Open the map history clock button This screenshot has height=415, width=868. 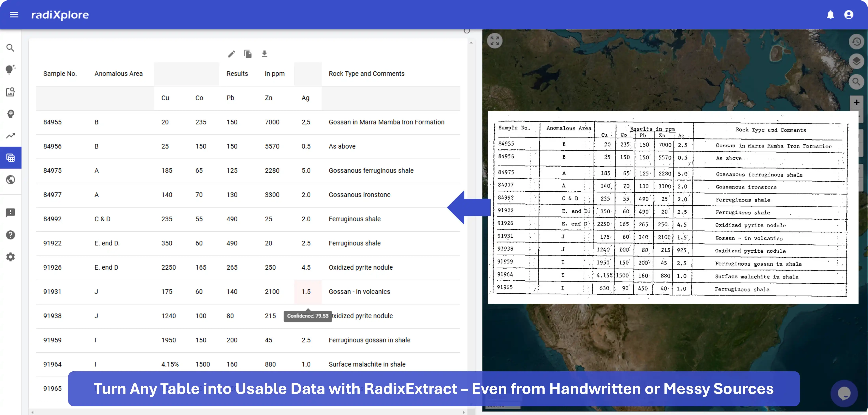click(x=856, y=42)
